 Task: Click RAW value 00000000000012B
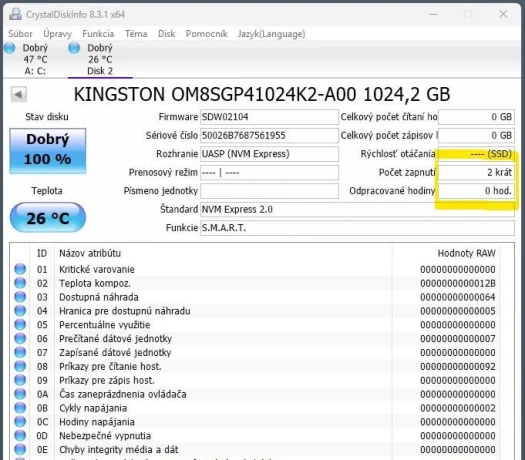[x=458, y=283]
